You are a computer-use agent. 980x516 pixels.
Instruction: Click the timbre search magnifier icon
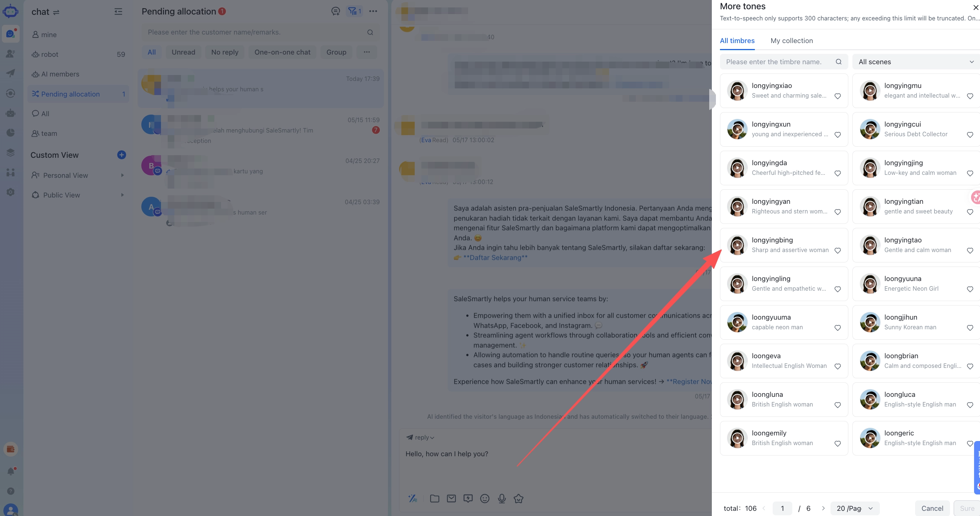pyautogui.click(x=838, y=62)
